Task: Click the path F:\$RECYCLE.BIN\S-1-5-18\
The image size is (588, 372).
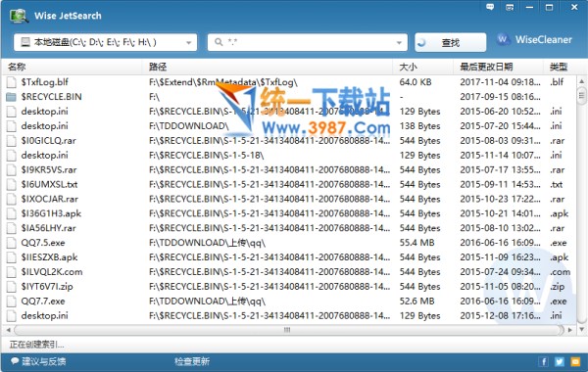Action: point(206,155)
